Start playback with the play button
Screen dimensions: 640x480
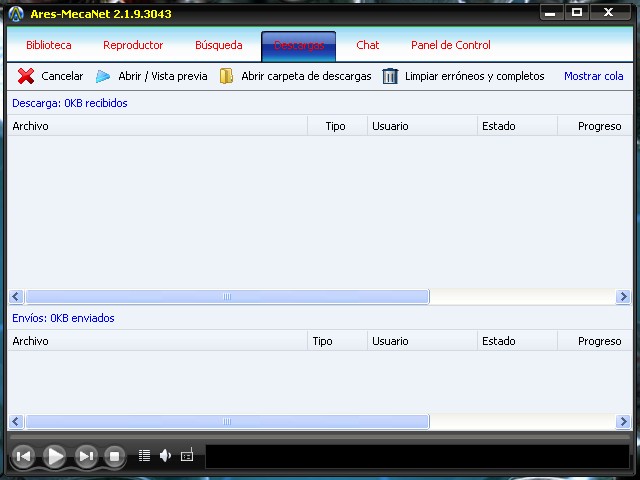click(55, 456)
